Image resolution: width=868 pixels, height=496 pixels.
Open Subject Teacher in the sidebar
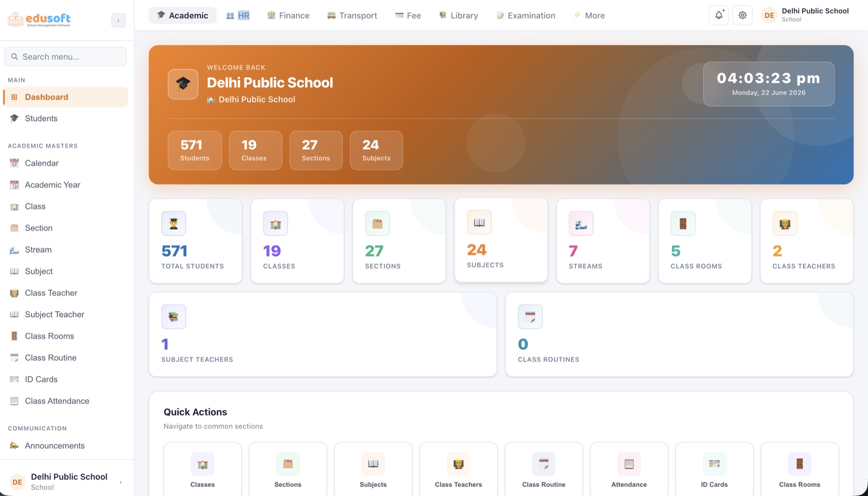(66, 315)
